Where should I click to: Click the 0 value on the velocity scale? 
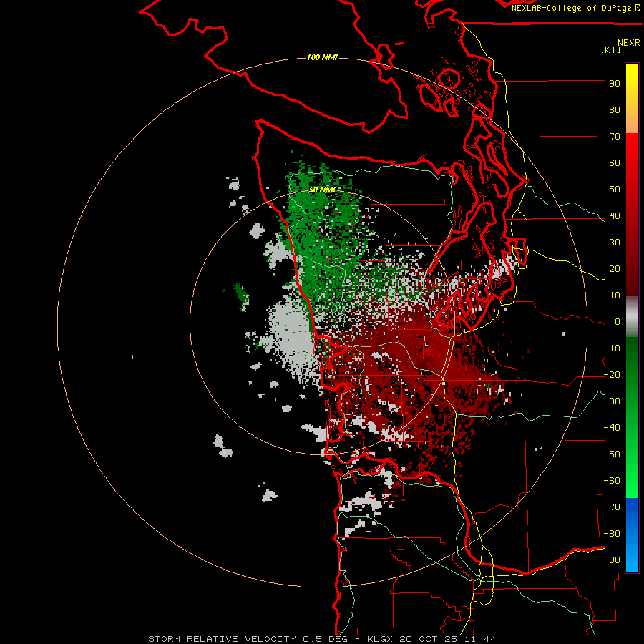[x=618, y=321]
